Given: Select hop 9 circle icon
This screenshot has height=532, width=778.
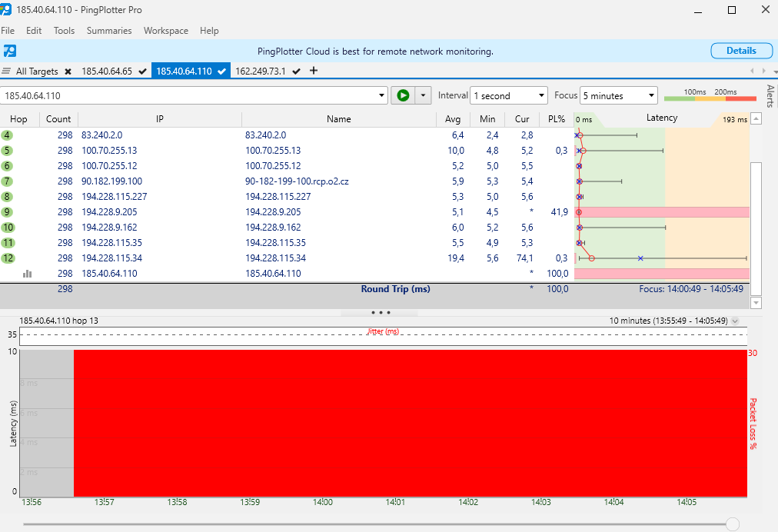Looking at the screenshot, I should coord(8,212).
